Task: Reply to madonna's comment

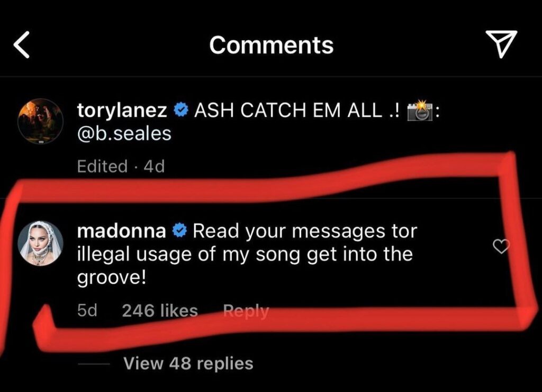Action: [x=246, y=311]
